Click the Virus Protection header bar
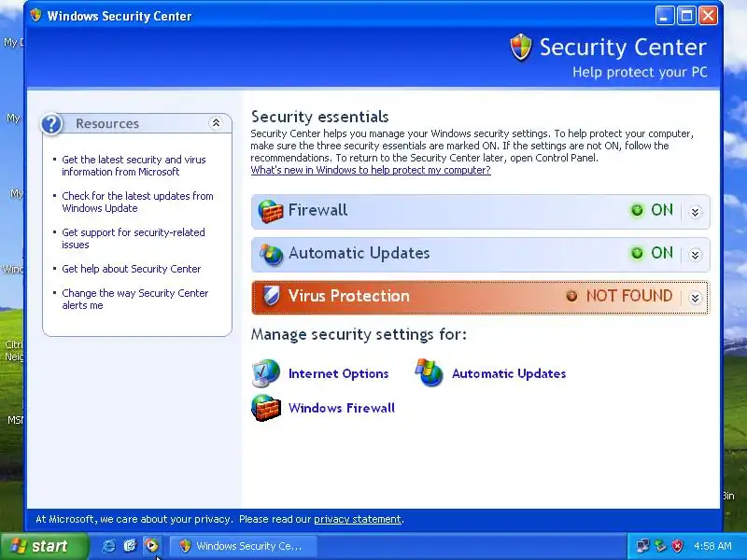The width and height of the screenshot is (747, 560). point(480,298)
